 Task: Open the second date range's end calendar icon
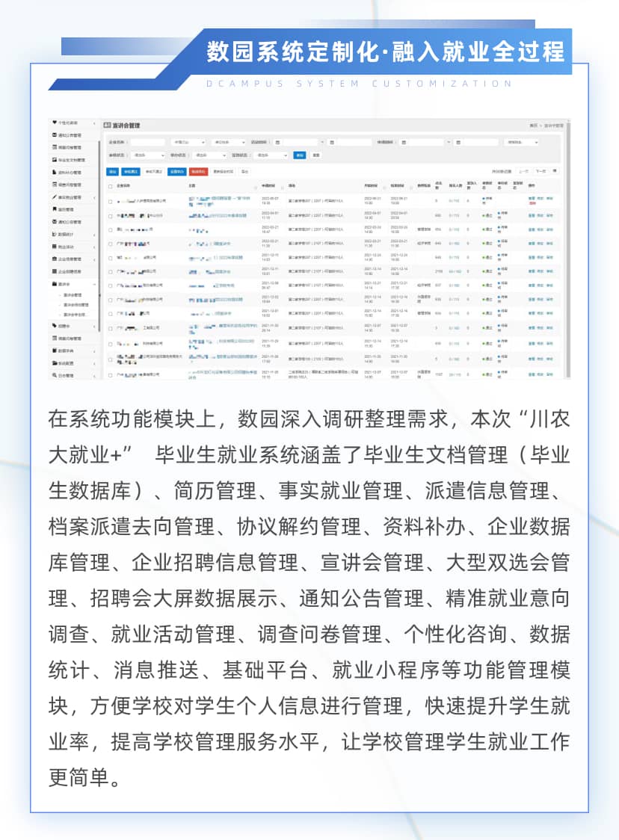(x=458, y=143)
